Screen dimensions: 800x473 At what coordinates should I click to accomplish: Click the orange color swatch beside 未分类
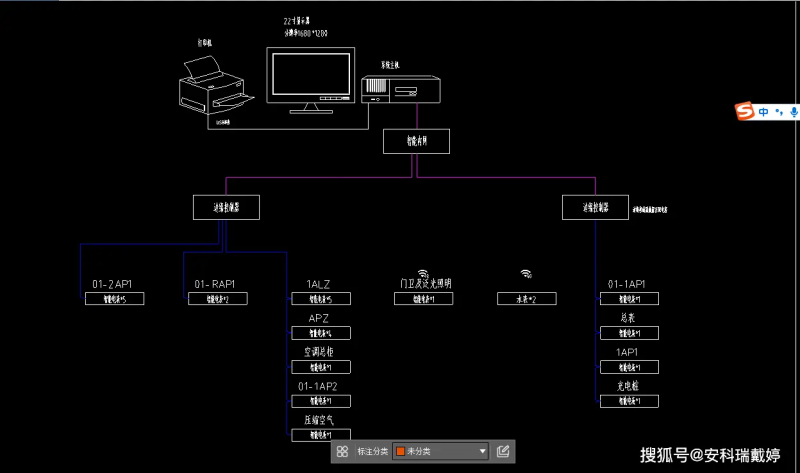pos(401,451)
